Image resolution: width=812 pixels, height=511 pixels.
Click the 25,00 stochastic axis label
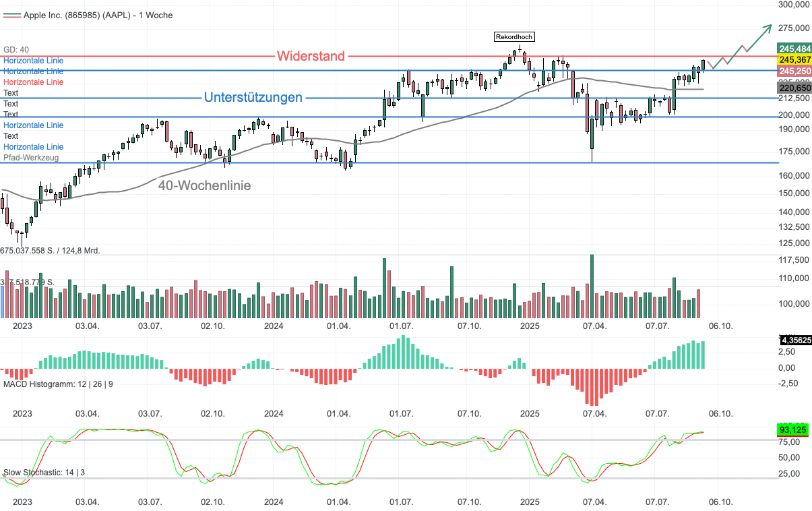click(789, 474)
